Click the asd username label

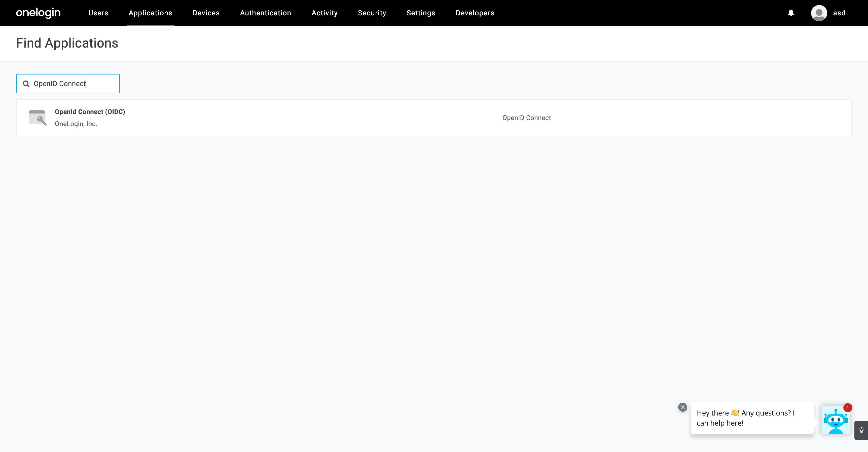pyautogui.click(x=839, y=13)
